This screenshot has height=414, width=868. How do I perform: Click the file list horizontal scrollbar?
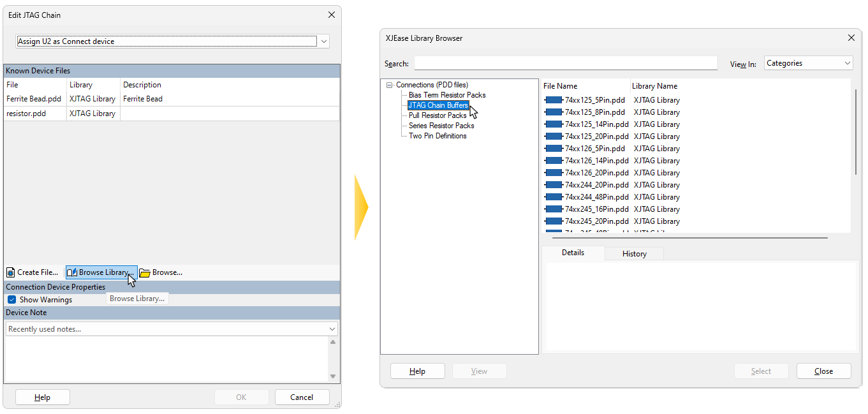click(689, 238)
